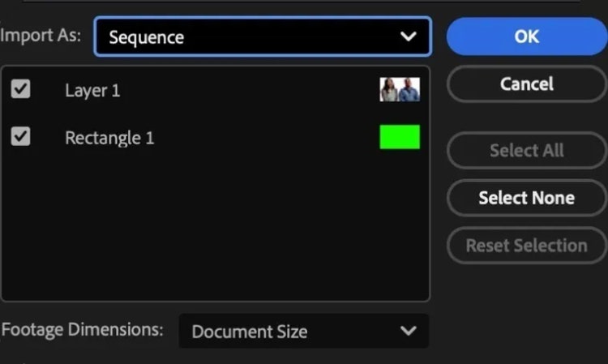Image resolution: width=608 pixels, height=364 pixels.
Task: Click the Document Size option field
Action: coord(250,332)
